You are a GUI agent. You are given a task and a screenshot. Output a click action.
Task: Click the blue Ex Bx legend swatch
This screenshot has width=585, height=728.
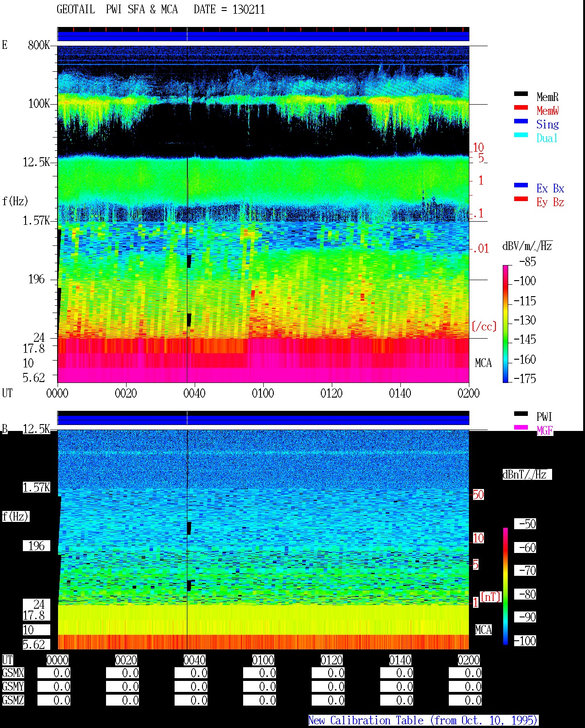click(x=521, y=186)
